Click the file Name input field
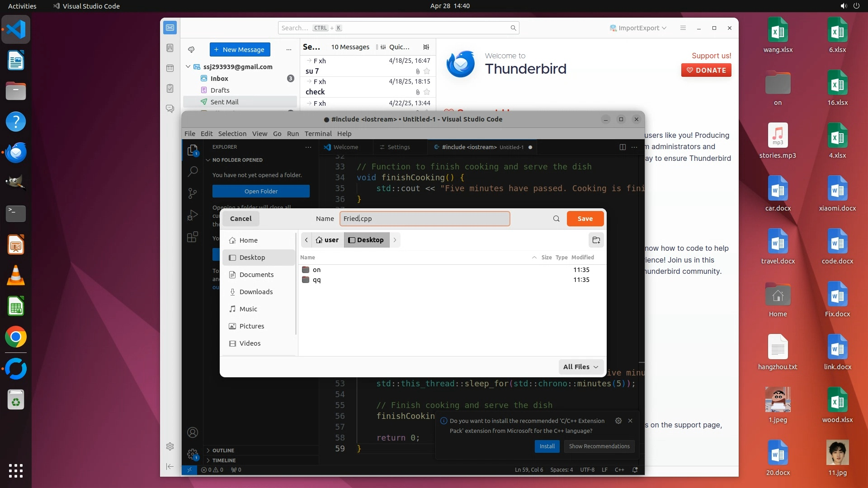 point(424,219)
